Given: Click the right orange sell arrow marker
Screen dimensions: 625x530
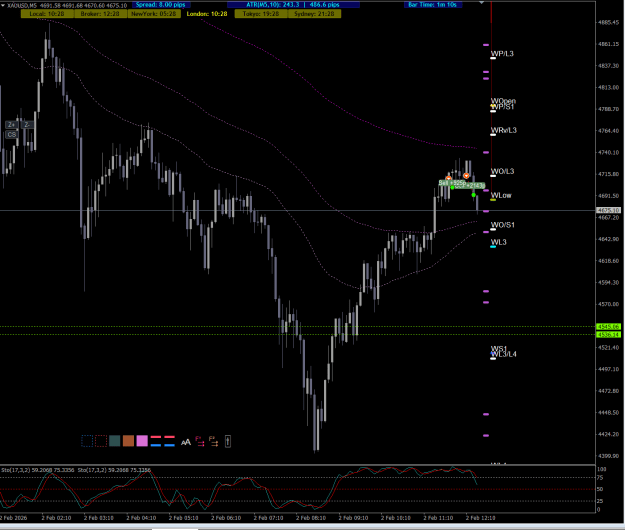Looking at the screenshot, I should (466, 175).
